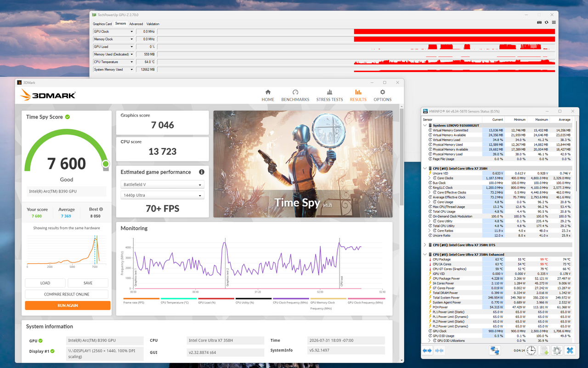Click the Graphics score value 7 046

(x=163, y=125)
